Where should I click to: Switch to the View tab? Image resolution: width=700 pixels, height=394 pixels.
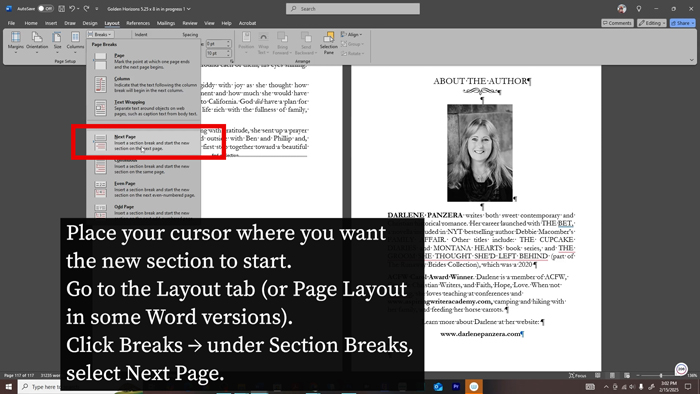pyautogui.click(x=209, y=23)
